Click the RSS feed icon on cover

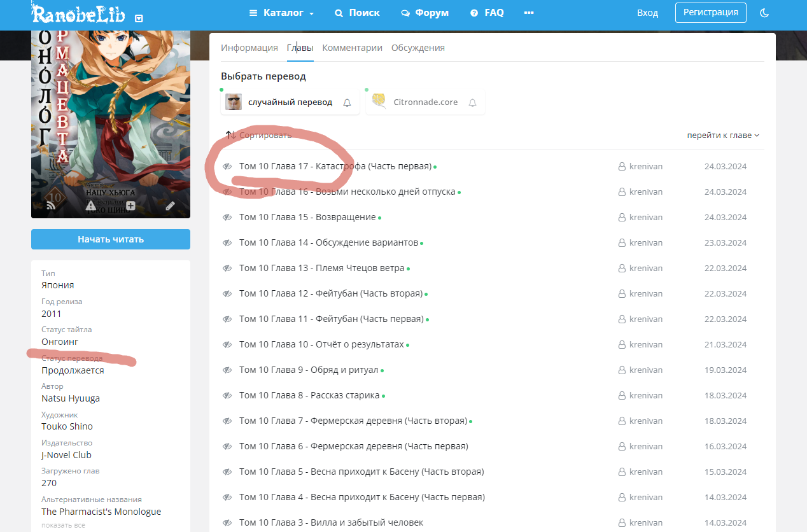point(50,205)
